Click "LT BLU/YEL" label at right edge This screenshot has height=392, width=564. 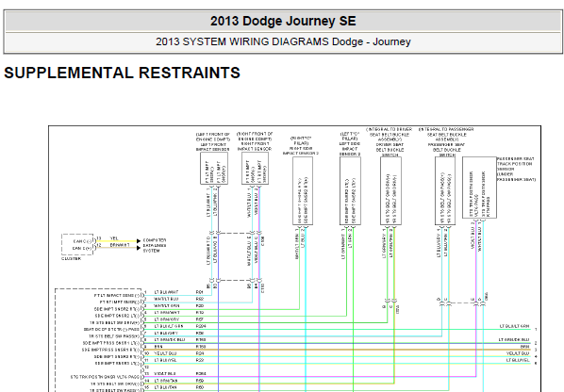click(518, 360)
